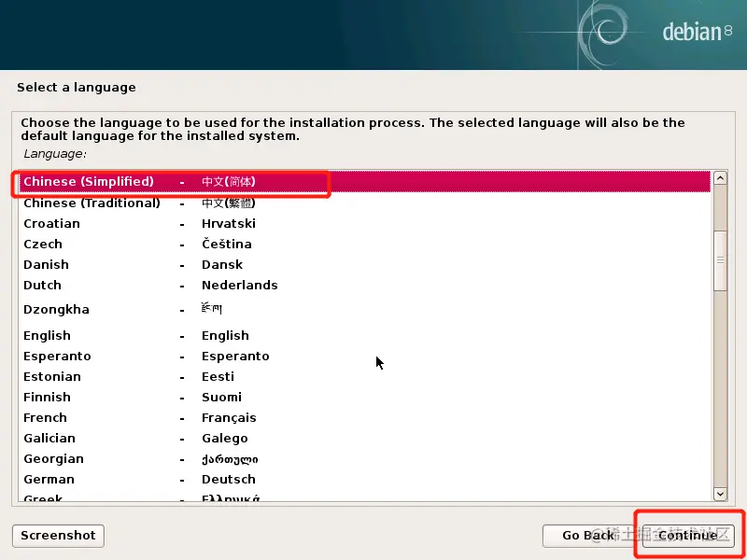The height and width of the screenshot is (560, 747).
Task: Choose Estonian - Eesti language
Action: [x=365, y=376]
